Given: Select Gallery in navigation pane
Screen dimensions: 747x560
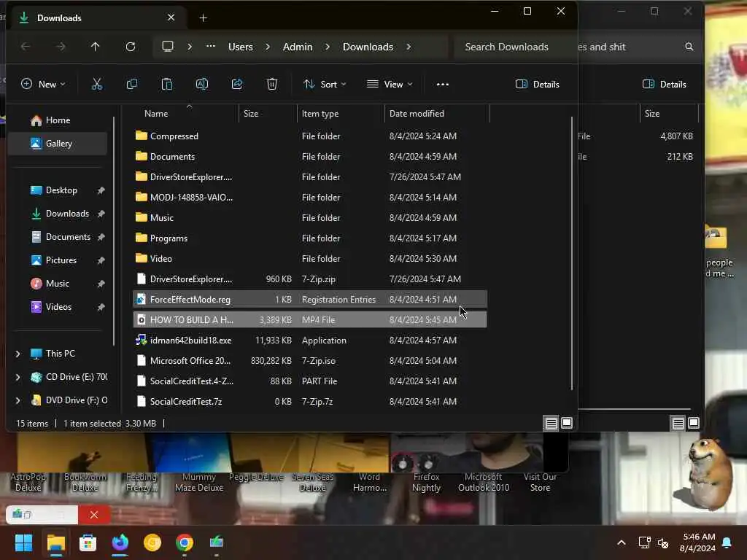Looking at the screenshot, I should point(58,144).
